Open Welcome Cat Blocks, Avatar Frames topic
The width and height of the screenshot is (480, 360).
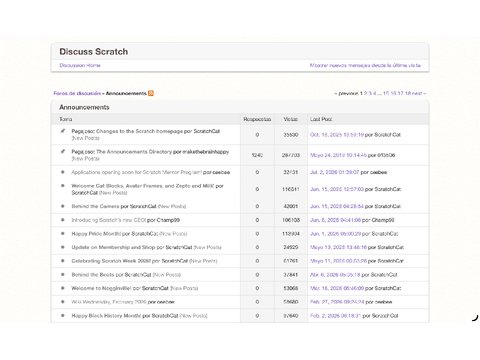point(143,186)
